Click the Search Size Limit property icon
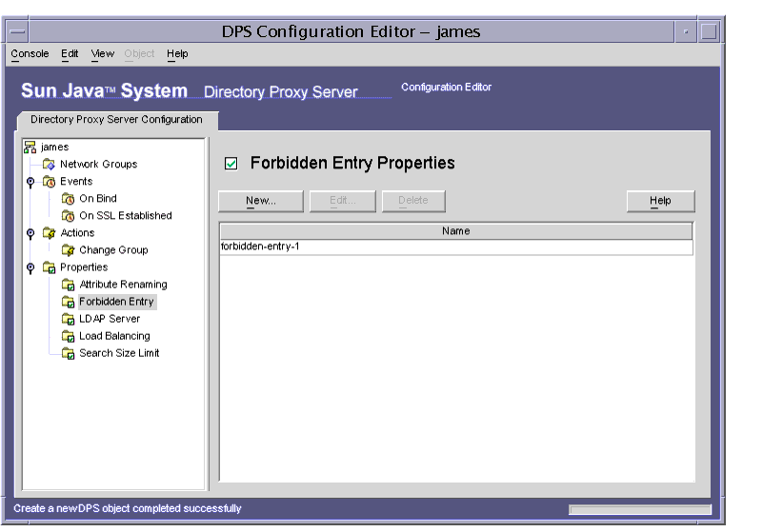 68,353
